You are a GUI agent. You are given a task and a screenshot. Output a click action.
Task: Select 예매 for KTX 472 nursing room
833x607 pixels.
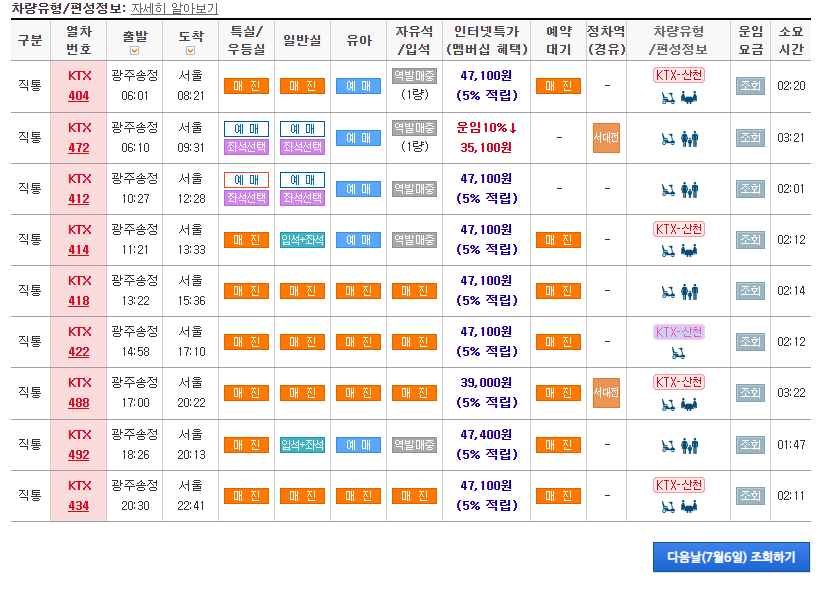[357, 137]
